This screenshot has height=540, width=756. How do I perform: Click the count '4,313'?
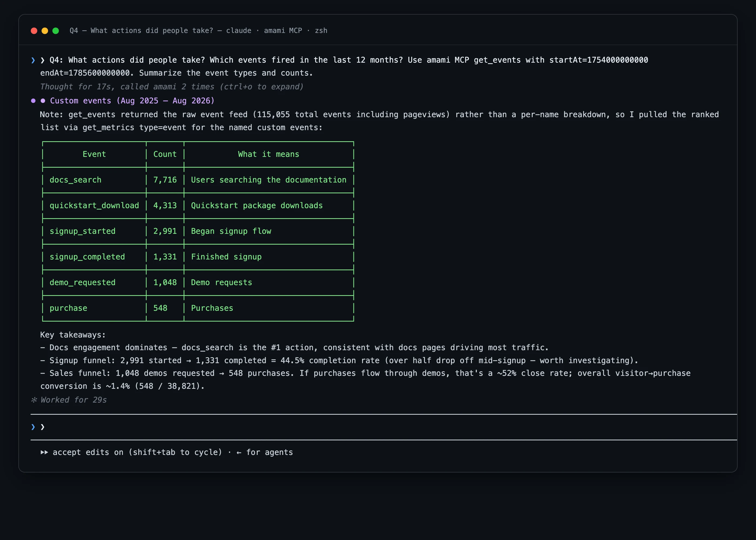pos(165,205)
